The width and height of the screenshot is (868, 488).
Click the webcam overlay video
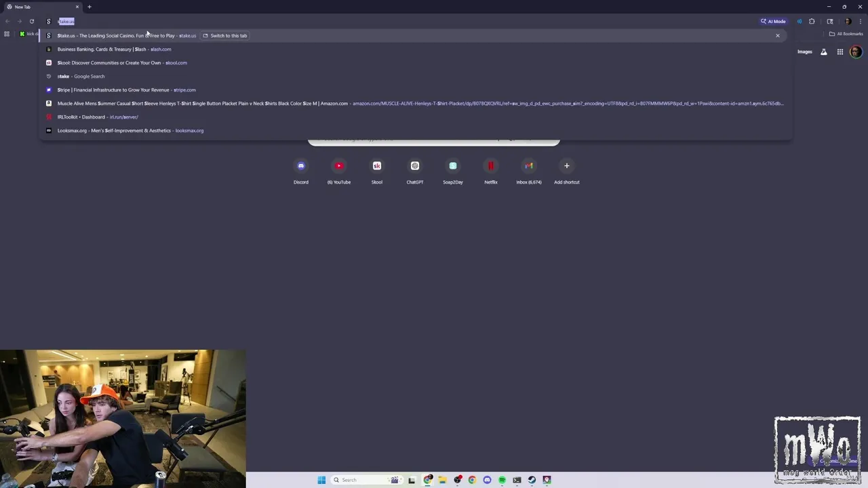point(123,419)
